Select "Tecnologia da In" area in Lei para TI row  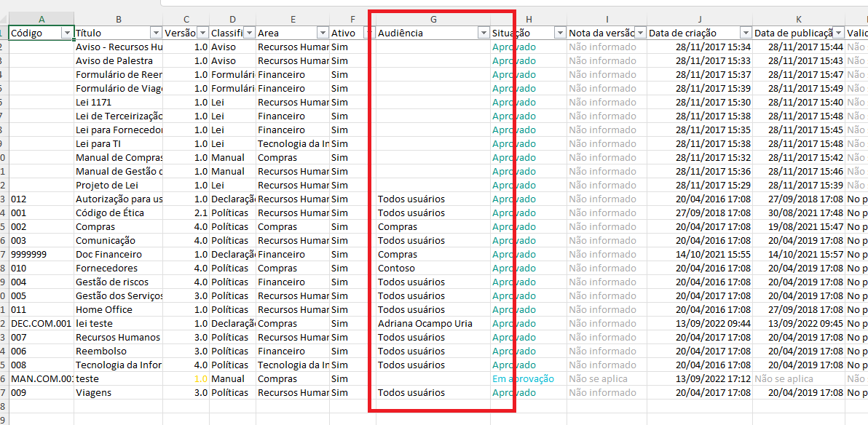(x=292, y=144)
